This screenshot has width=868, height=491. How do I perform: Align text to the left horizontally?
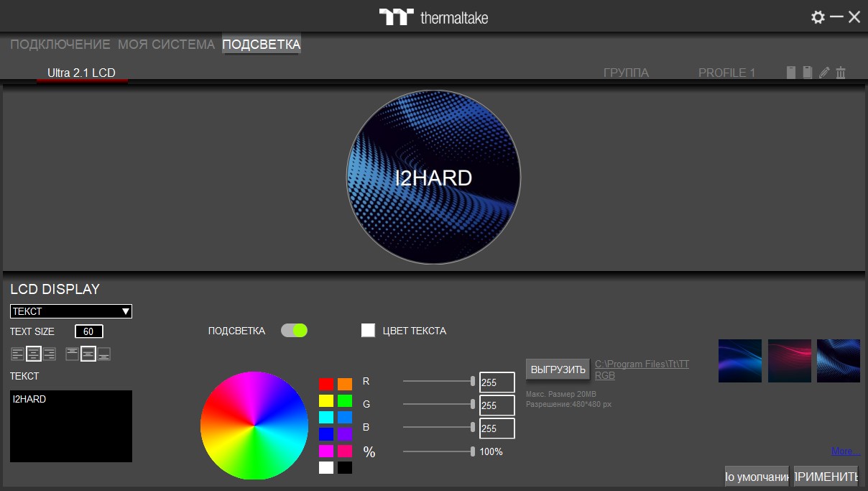point(18,354)
